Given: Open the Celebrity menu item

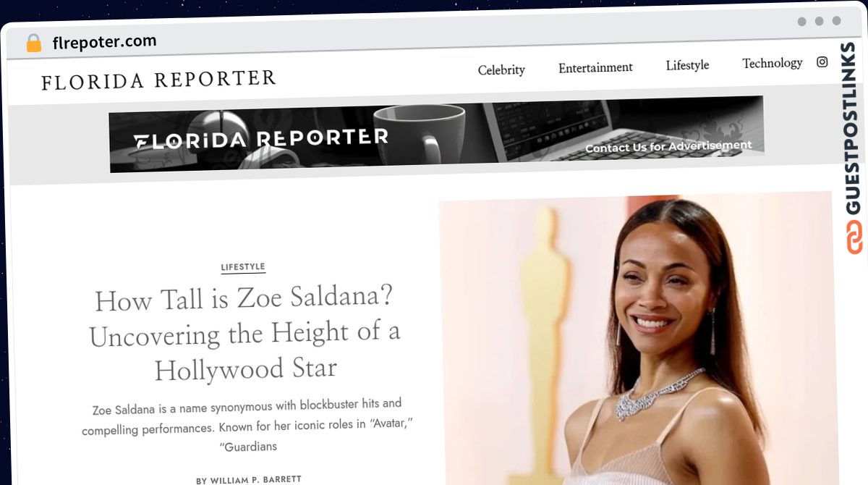Looking at the screenshot, I should pyautogui.click(x=501, y=70).
